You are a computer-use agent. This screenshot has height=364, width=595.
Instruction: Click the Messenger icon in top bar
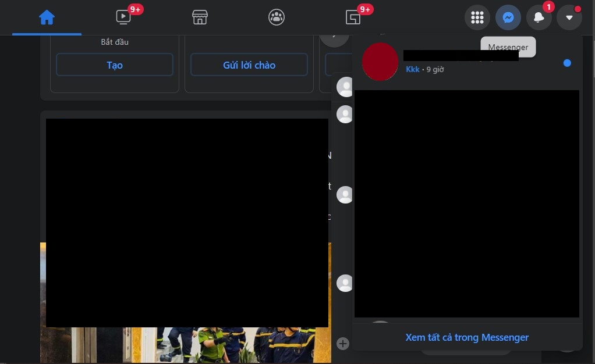click(508, 17)
